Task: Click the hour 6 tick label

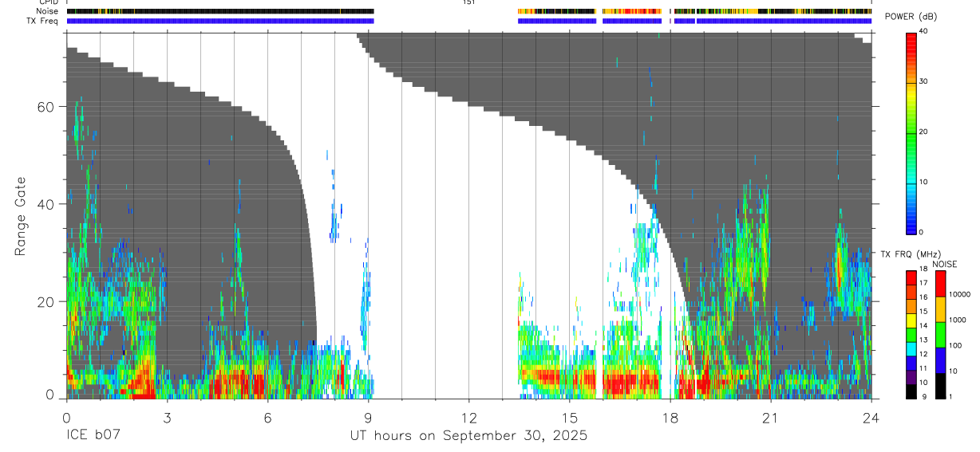Action: pyautogui.click(x=267, y=416)
